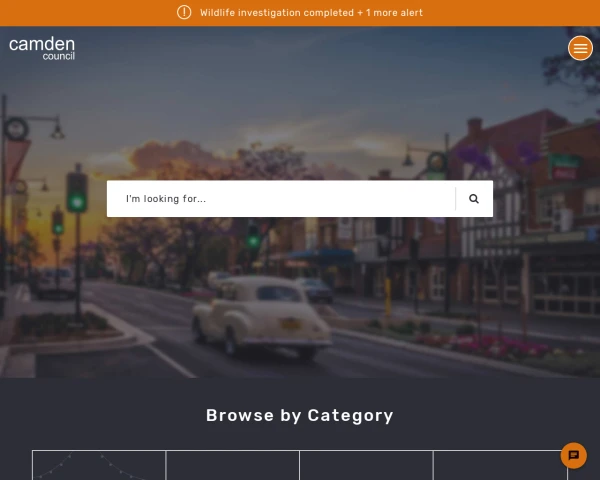
Task: Open the Wildlife investigation completed alert
Action: tap(277, 13)
